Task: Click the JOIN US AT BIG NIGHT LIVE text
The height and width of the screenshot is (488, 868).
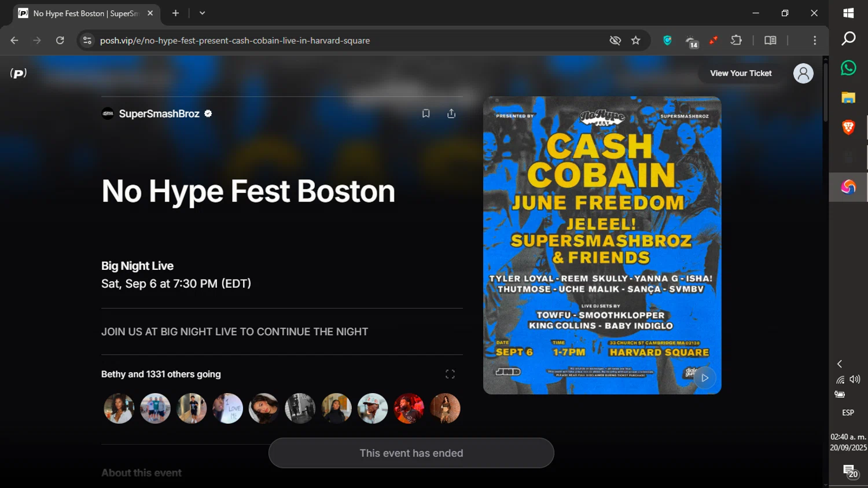Action: 234,332
